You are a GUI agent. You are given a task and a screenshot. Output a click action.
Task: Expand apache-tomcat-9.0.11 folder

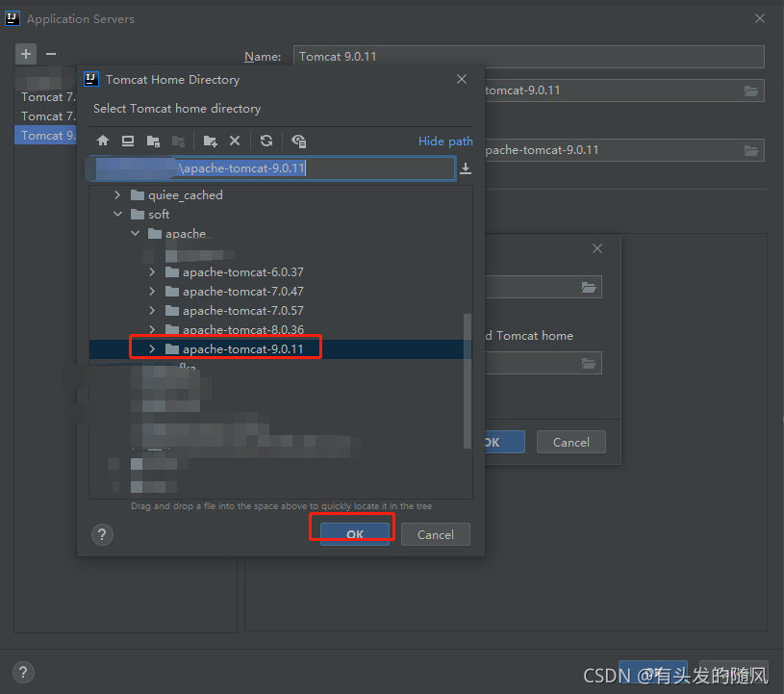coord(152,348)
